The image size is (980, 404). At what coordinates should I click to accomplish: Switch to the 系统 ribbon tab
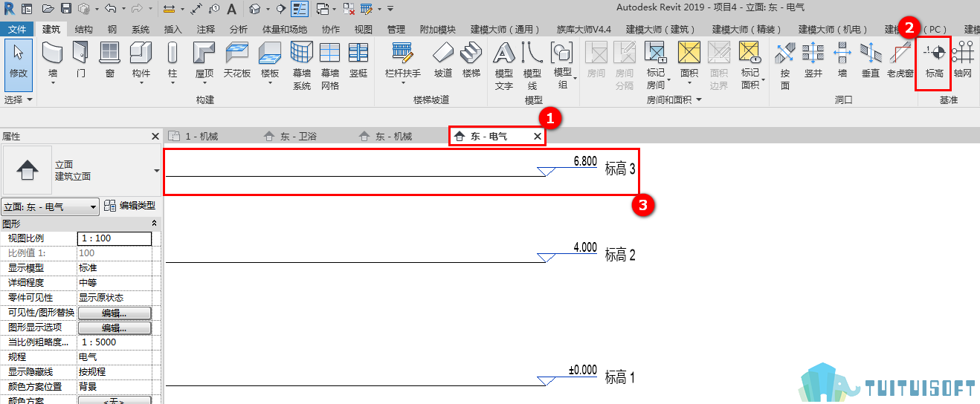(x=140, y=29)
